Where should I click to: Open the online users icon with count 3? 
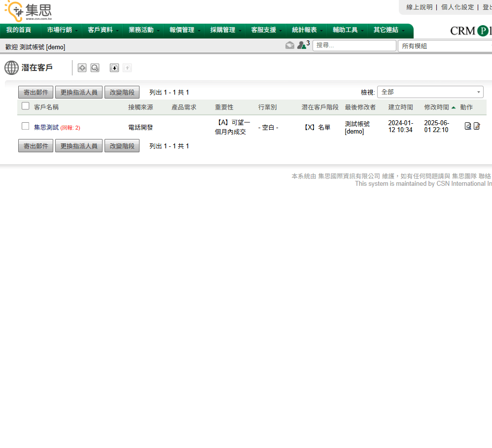(x=302, y=45)
